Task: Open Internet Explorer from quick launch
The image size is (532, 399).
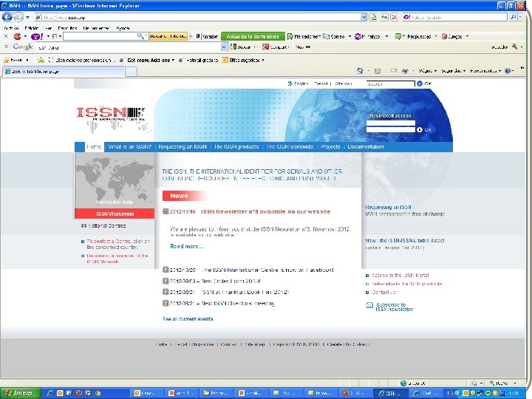Action: click(x=50, y=393)
